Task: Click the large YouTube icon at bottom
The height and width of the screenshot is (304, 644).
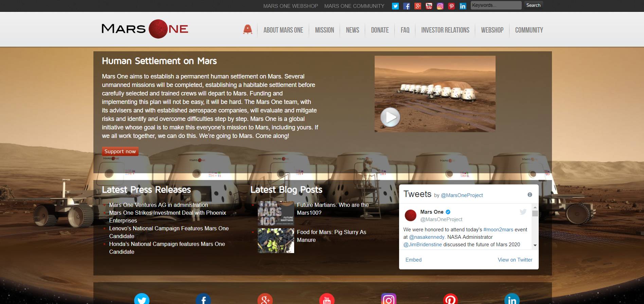Action: 327,299
